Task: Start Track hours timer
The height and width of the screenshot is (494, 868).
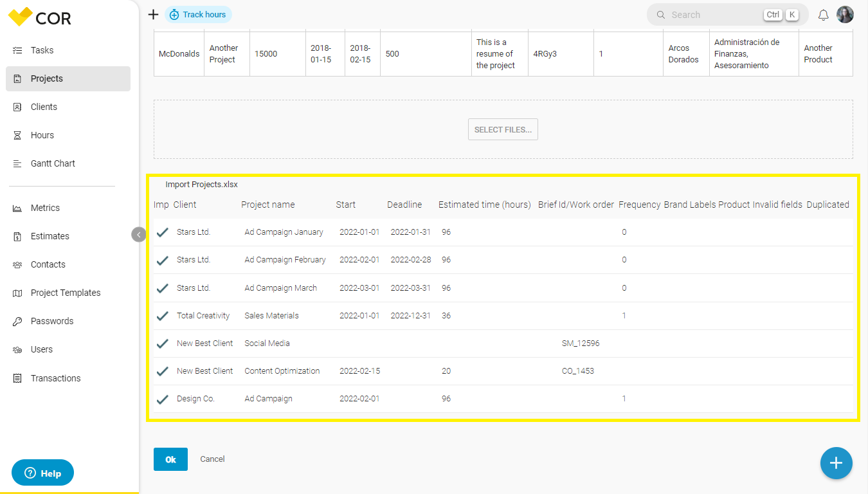Action: [x=198, y=15]
